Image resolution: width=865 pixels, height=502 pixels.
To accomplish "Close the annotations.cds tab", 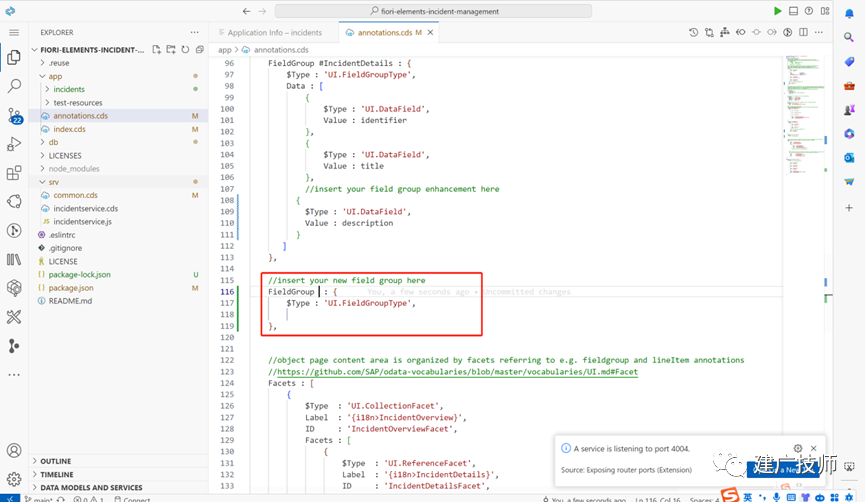I will [x=430, y=33].
